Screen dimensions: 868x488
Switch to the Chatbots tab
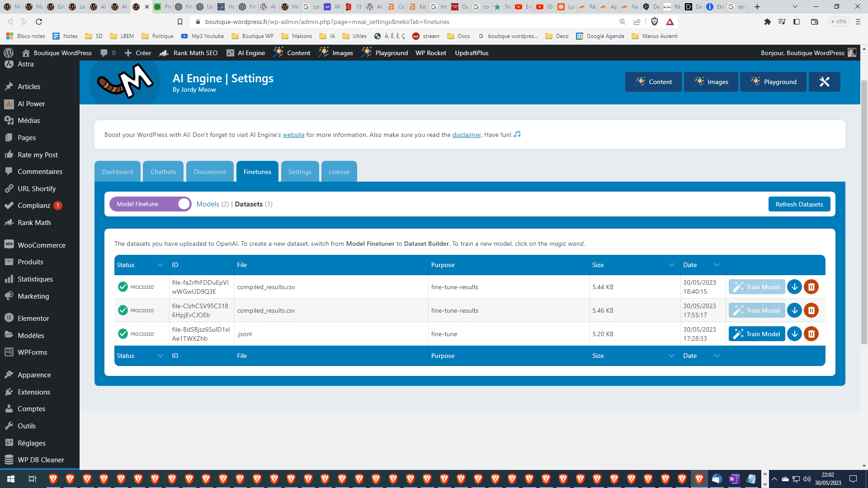click(x=163, y=171)
